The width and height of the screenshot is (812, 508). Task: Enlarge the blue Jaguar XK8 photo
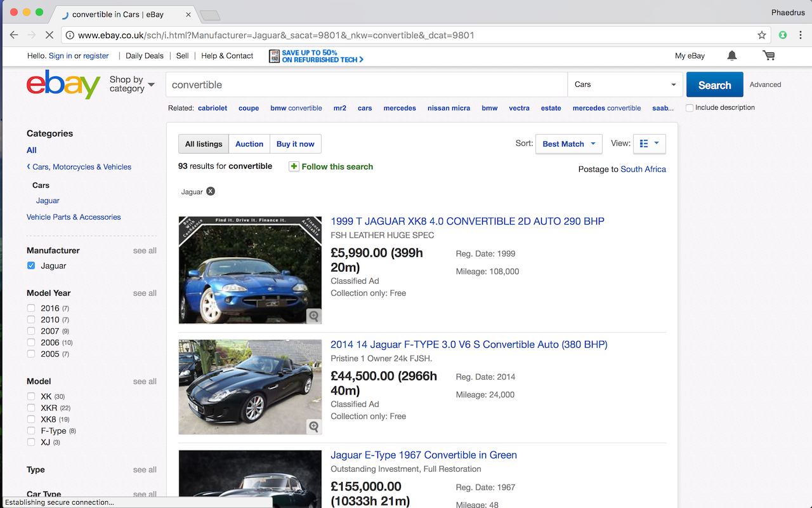point(313,316)
